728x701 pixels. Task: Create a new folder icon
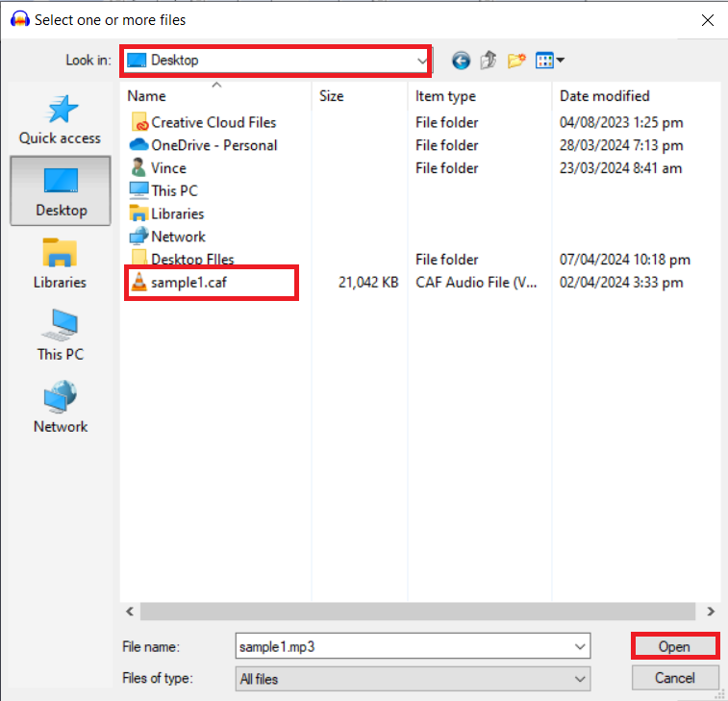[x=516, y=61]
